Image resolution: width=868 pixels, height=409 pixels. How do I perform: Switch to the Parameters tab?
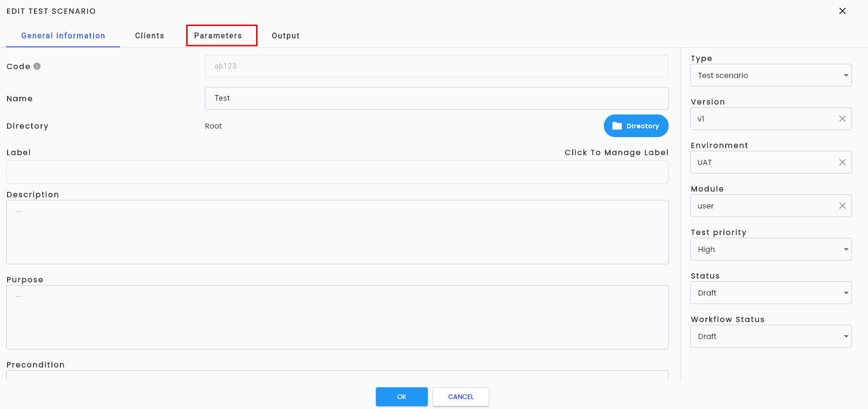(218, 35)
